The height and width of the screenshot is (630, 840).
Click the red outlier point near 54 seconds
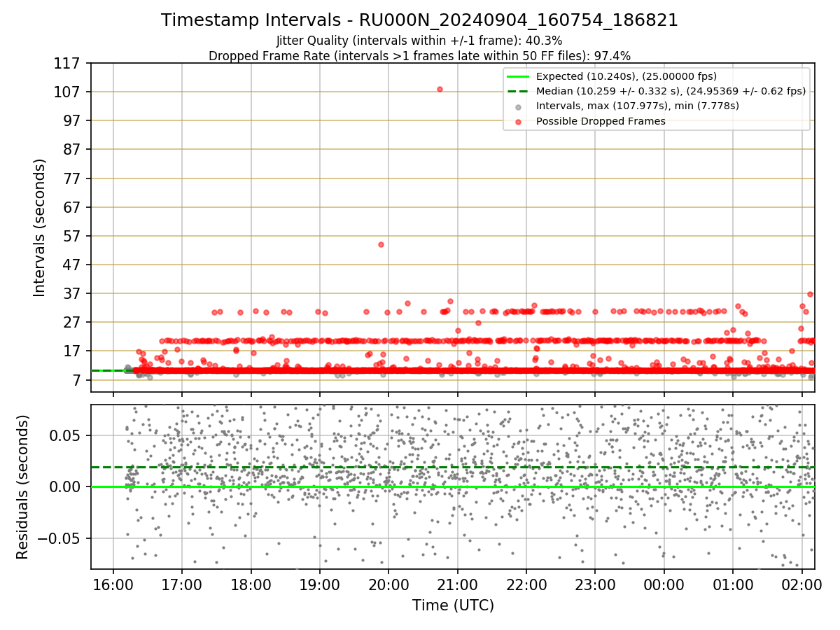(x=381, y=244)
